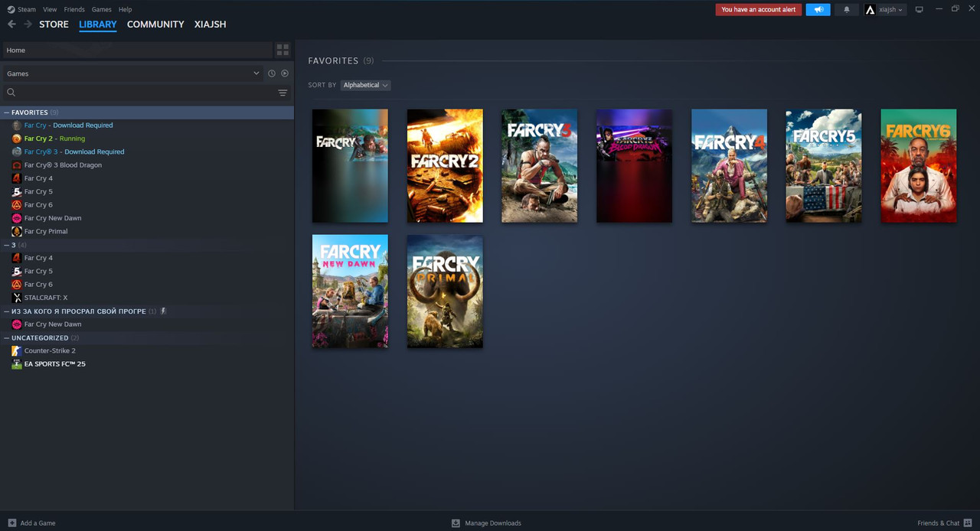Open the Help menu
Image resolution: width=980 pixels, height=531 pixels.
125,9
